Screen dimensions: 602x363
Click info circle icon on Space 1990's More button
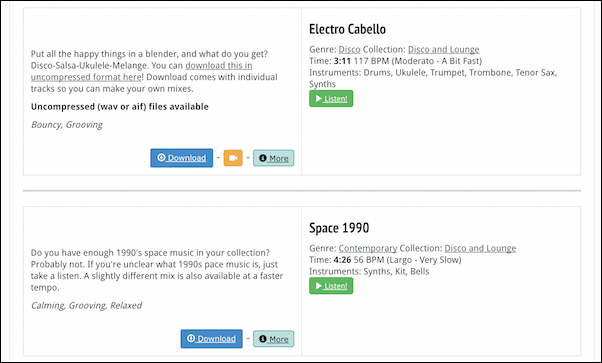tap(263, 339)
